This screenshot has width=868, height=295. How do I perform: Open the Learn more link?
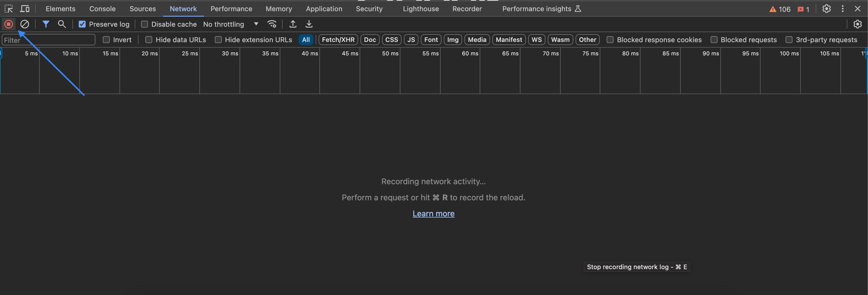pyautogui.click(x=433, y=213)
